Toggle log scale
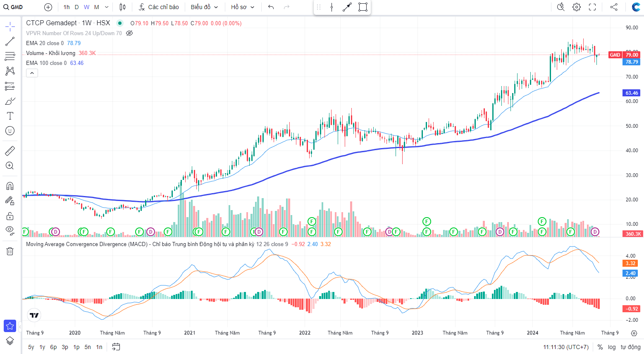 (x=612, y=347)
